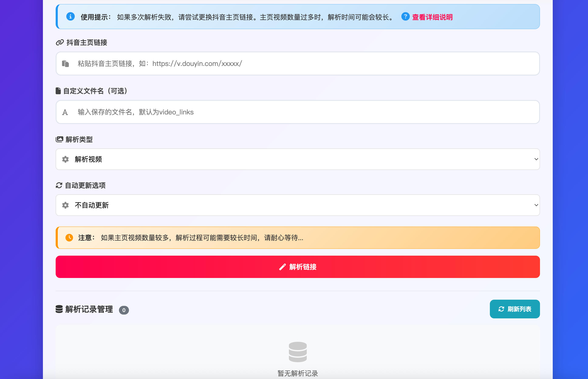Click the 刷新列表 refresh button
The image size is (588, 379).
tap(515, 309)
